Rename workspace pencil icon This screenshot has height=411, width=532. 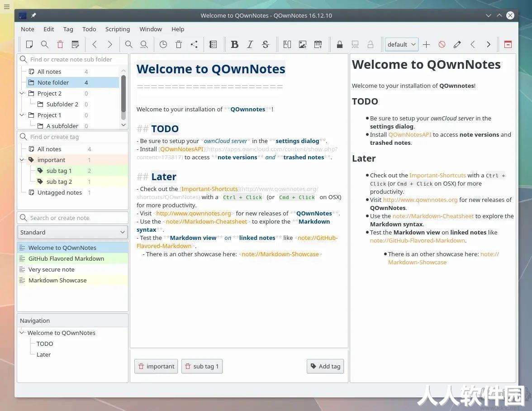point(457,44)
